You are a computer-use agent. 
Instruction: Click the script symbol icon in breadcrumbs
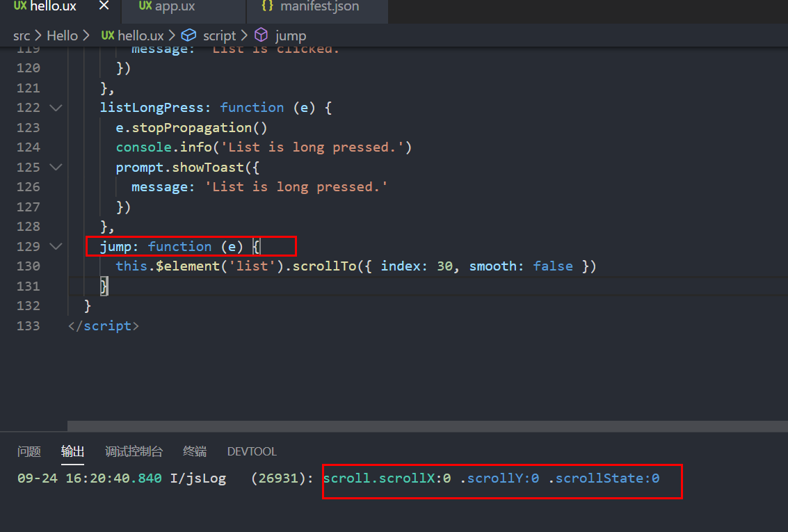(x=188, y=35)
